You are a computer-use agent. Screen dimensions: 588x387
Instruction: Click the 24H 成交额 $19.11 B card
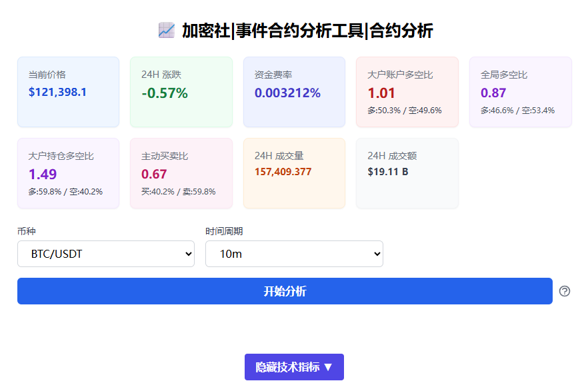coord(407,173)
